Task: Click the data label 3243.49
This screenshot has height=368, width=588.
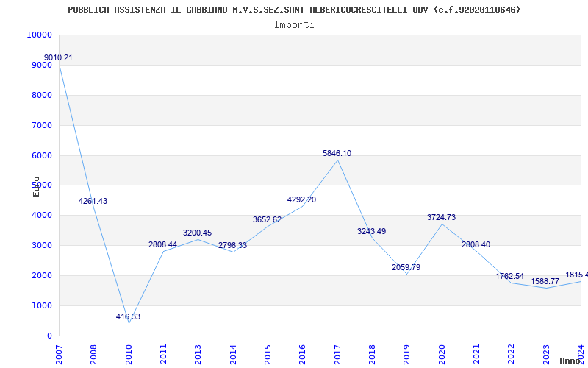Action: point(371,231)
